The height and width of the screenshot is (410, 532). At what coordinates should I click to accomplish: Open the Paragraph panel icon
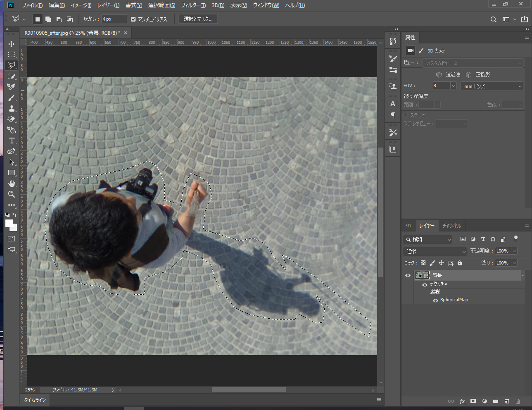pos(393,115)
